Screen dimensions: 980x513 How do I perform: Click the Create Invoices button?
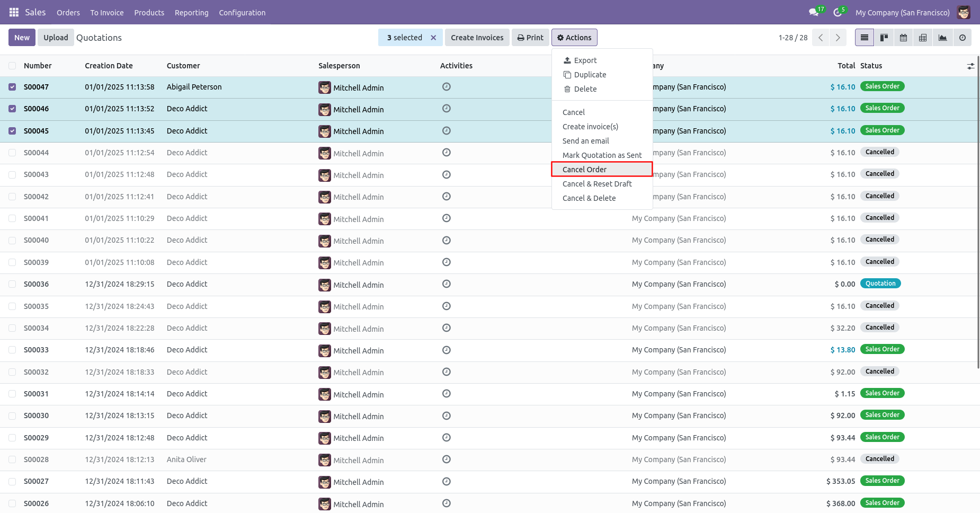pyautogui.click(x=477, y=38)
